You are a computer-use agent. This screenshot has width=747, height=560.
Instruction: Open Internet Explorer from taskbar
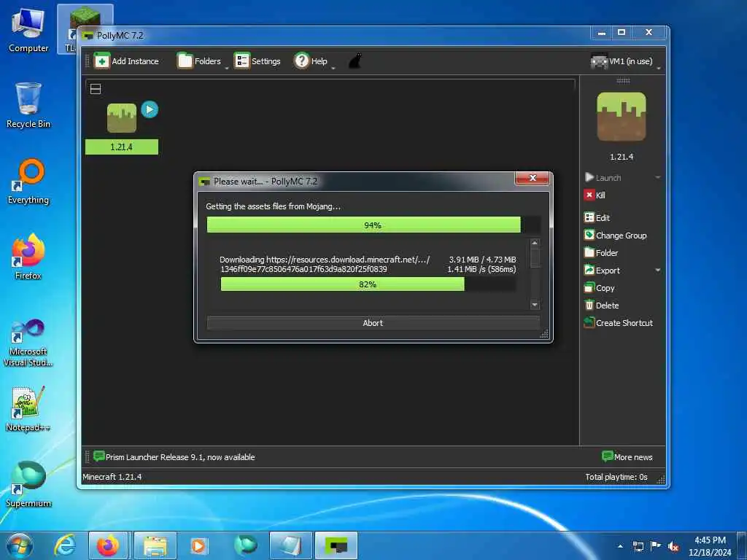click(x=65, y=545)
